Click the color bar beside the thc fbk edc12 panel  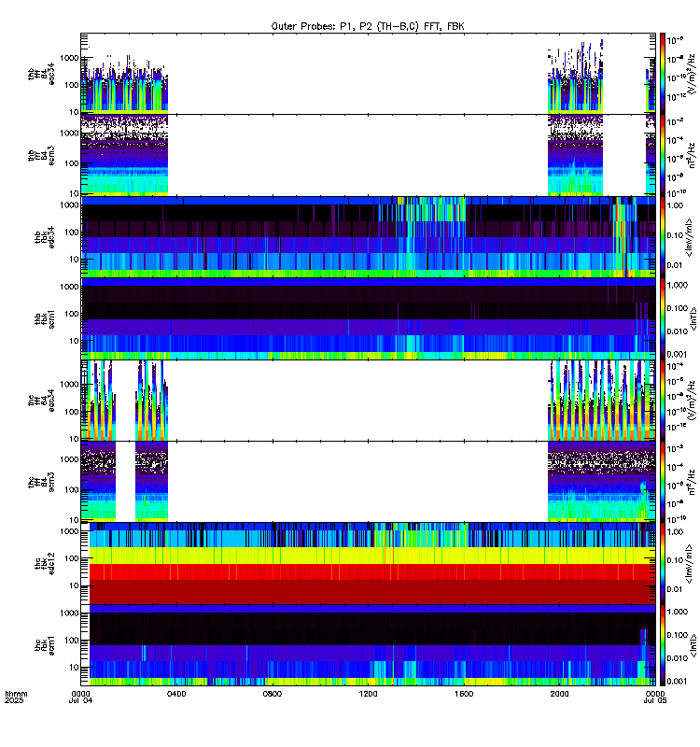[663, 564]
